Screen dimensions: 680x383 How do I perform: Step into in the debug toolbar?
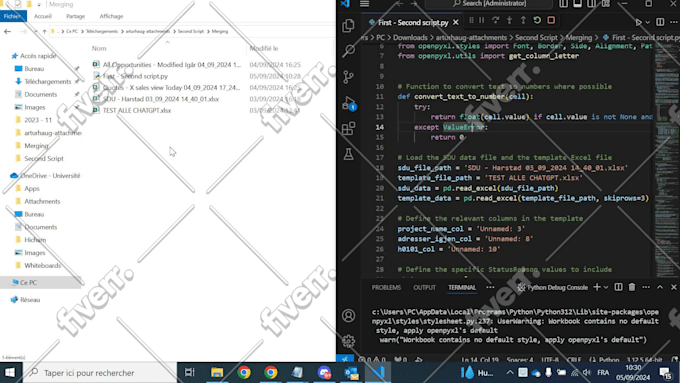(x=509, y=20)
